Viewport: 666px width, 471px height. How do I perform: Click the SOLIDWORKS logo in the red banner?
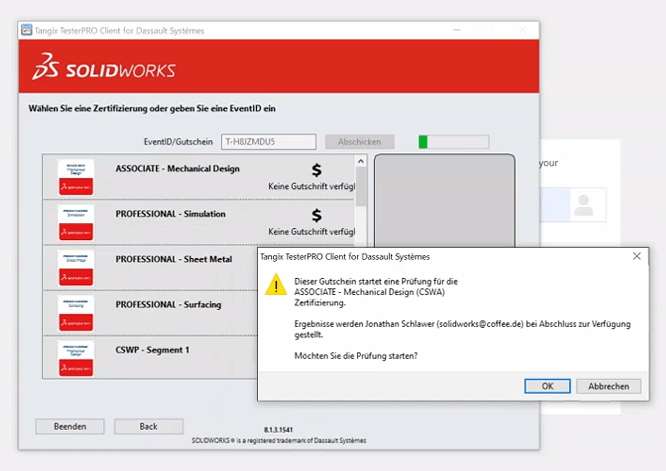(x=104, y=67)
